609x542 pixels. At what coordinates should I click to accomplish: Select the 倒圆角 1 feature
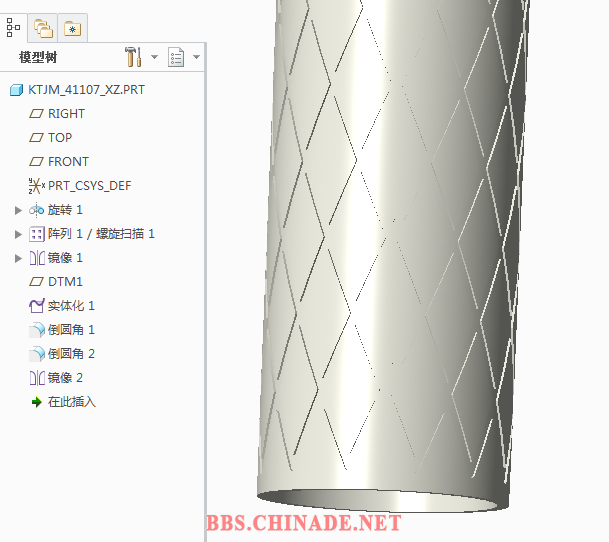point(71,330)
